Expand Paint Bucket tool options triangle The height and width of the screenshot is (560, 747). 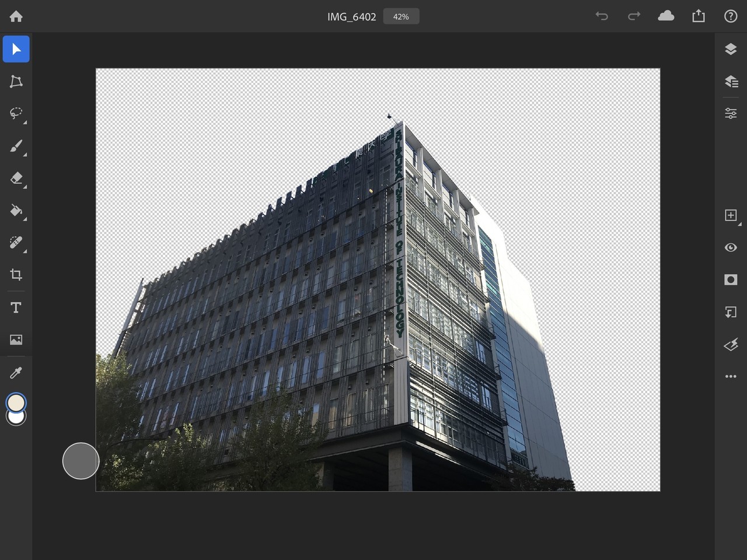[x=25, y=219]
